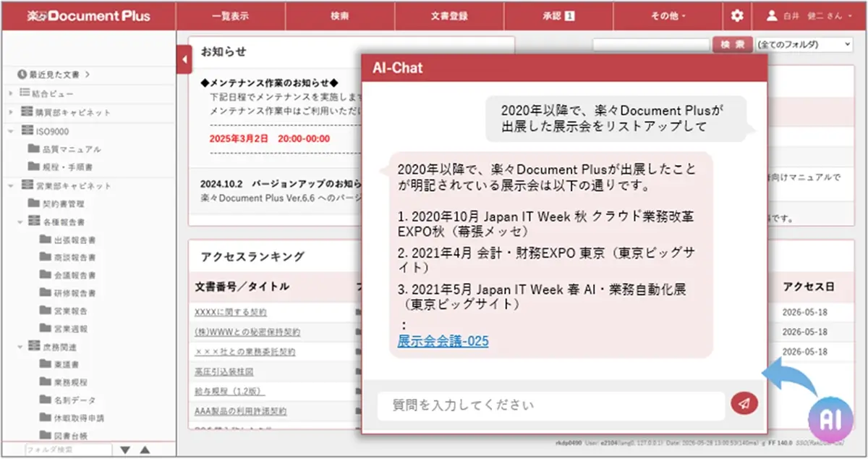The height and width of the screenshot is (459, 868).
Task: Click the folder icon of 出張報告書
Action: 46,239
